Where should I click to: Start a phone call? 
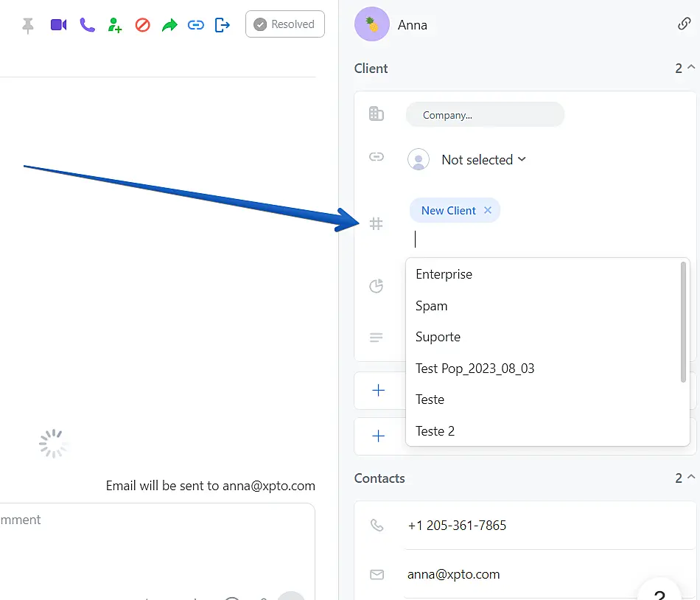(x=88, y=25)
